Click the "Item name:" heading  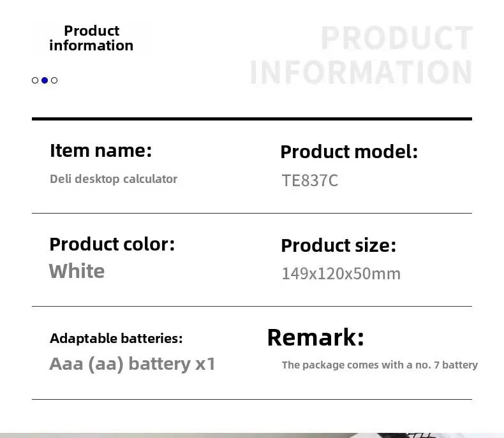click(101, 150)
